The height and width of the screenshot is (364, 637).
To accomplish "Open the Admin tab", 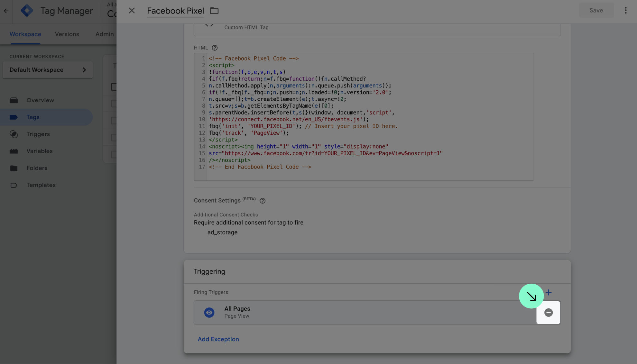I will coord(105,34).
